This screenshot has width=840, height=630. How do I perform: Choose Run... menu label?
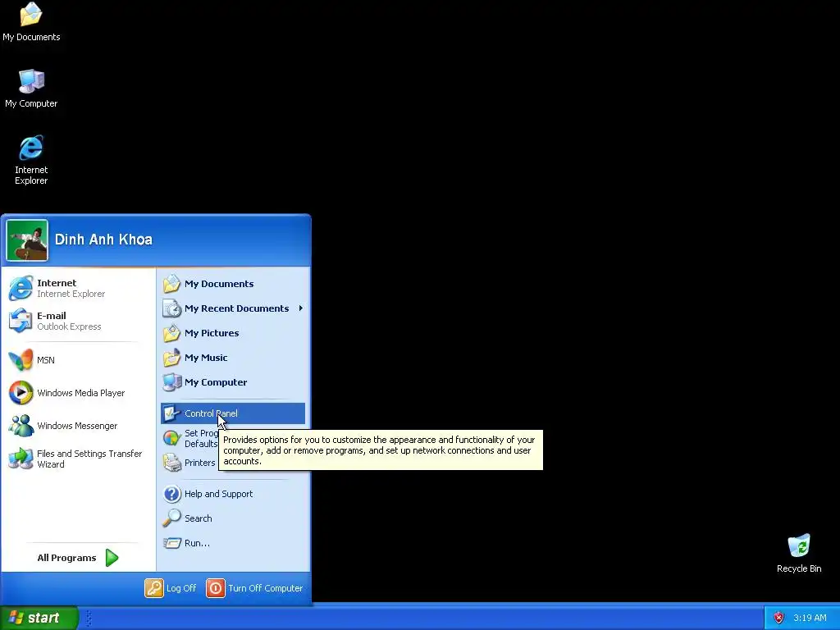[x=197, y=543]
